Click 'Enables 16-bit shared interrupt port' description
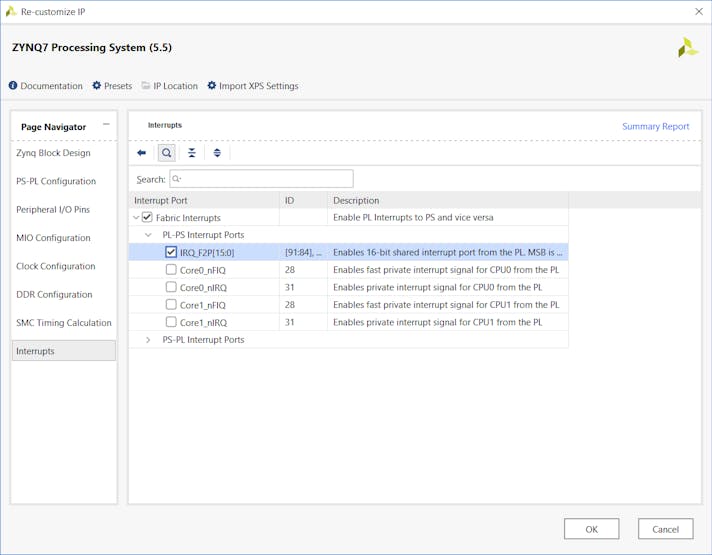The image size is (712, 555). coord(447,252)
